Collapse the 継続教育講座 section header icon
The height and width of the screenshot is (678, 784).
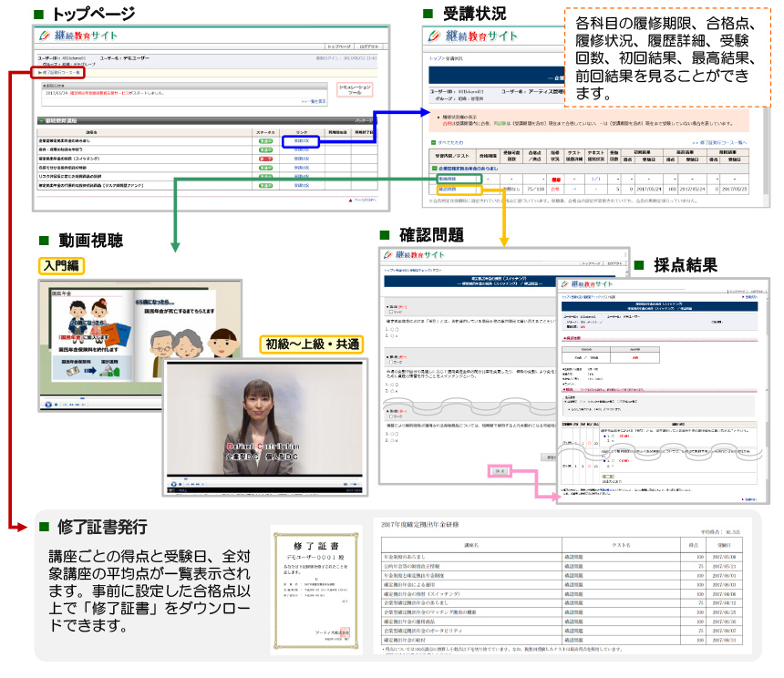[42, 121]
